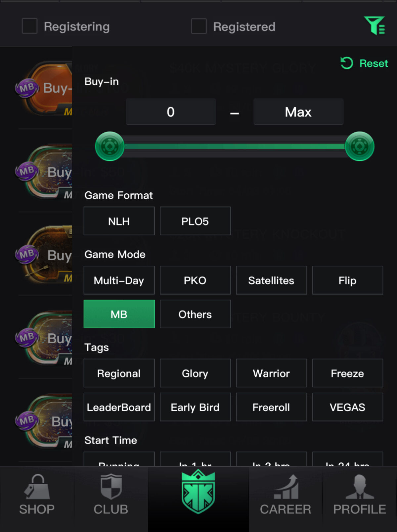
Task: Deselect the MB game mode toggle
Action: click(x=119, y=314)
